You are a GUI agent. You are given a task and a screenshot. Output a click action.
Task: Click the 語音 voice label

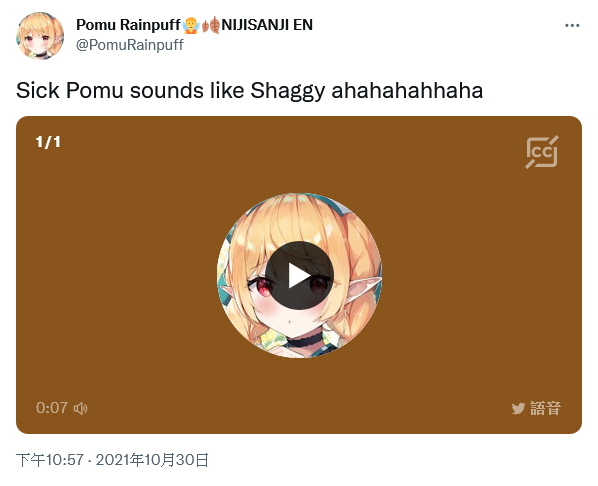click(x=545, y=408)
